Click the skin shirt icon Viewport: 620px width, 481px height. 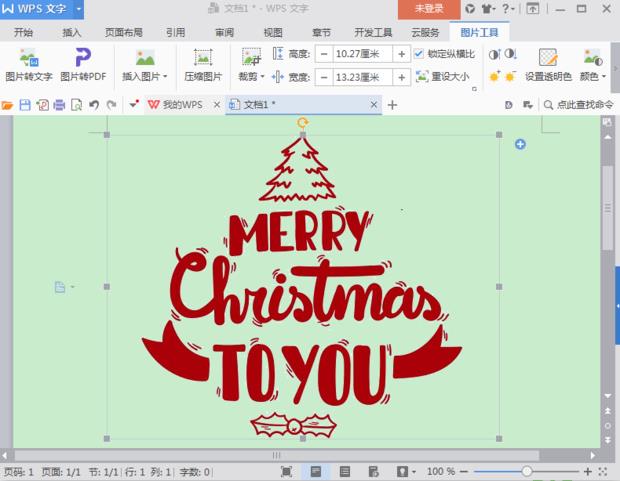(x=488, y=8)
